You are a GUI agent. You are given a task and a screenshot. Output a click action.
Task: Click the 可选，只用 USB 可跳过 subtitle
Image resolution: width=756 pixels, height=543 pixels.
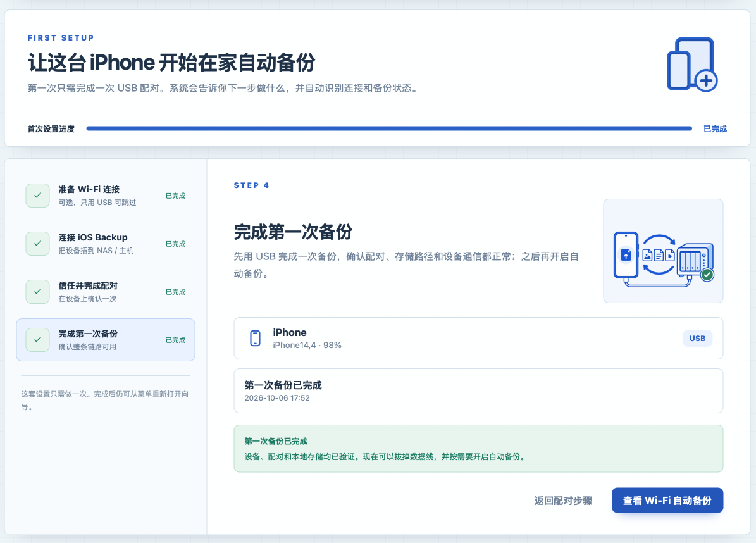tap(97, 203)
